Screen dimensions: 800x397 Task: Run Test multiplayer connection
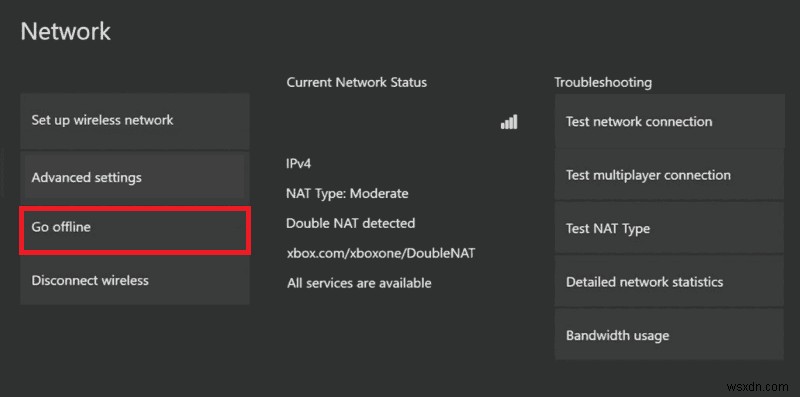pyautogui.click(x=669, y=175)
